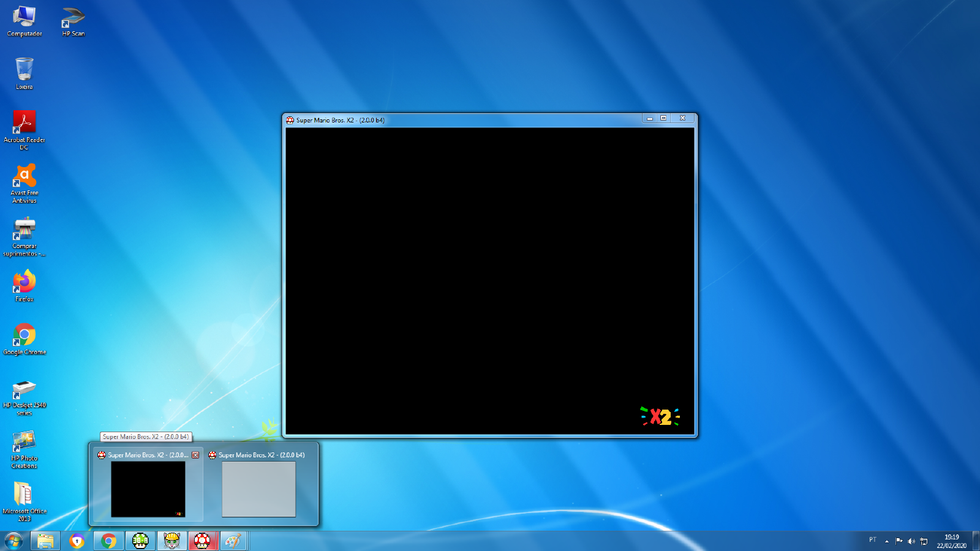Open Avast Secure Browser taskbar icon
This screenshot has height=551, width=980.
[x=77, y=541]
